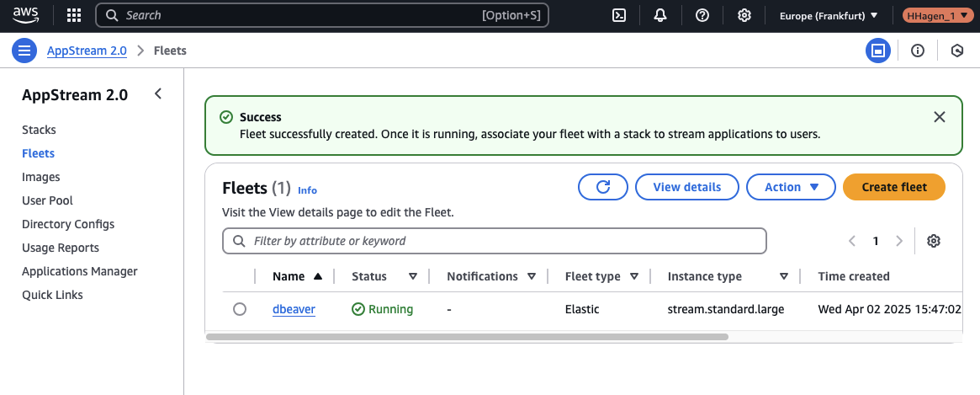
Task: Open the dbeaver fleet link
Action: pos(294,309)
